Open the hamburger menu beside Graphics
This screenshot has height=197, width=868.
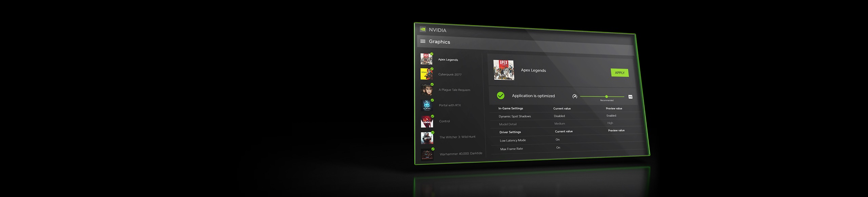(x=423, y=41)
